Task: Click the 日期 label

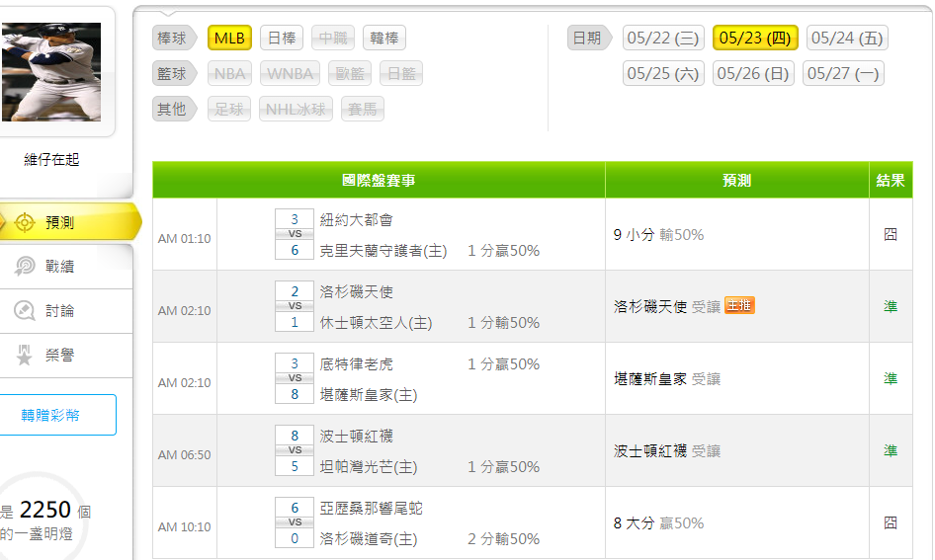Action: (588, 39)
